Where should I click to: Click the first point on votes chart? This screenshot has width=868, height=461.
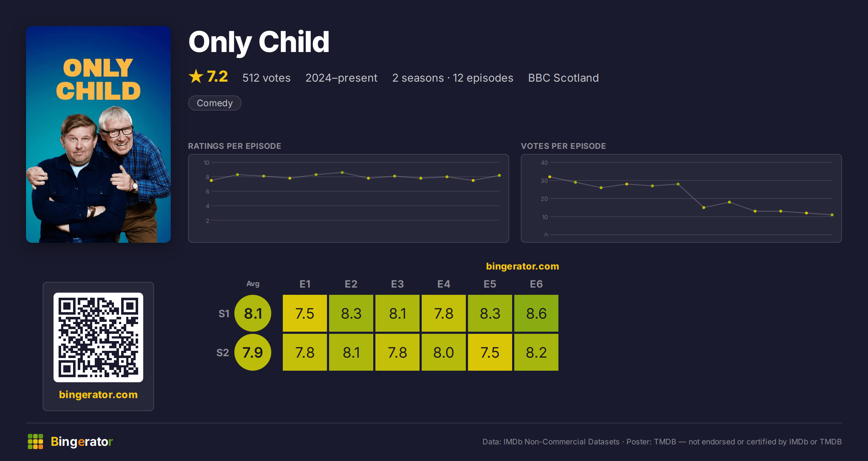[550, 177]
